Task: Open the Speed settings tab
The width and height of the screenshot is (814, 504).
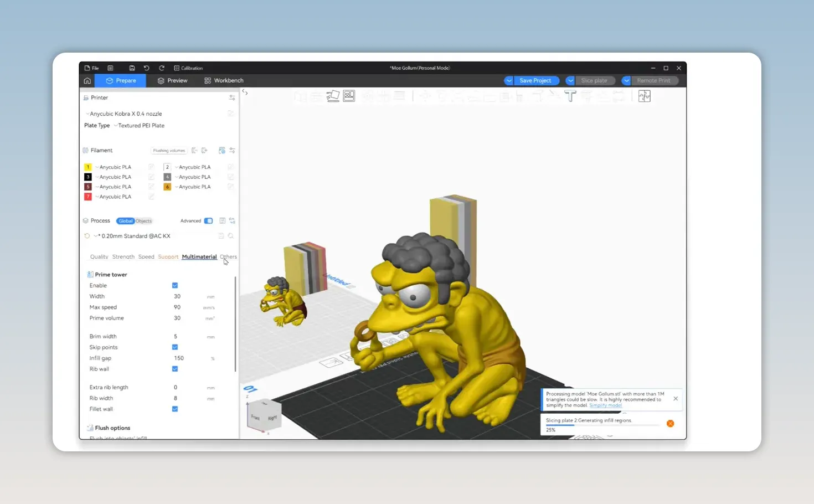Action: click(x=146, y=257)
